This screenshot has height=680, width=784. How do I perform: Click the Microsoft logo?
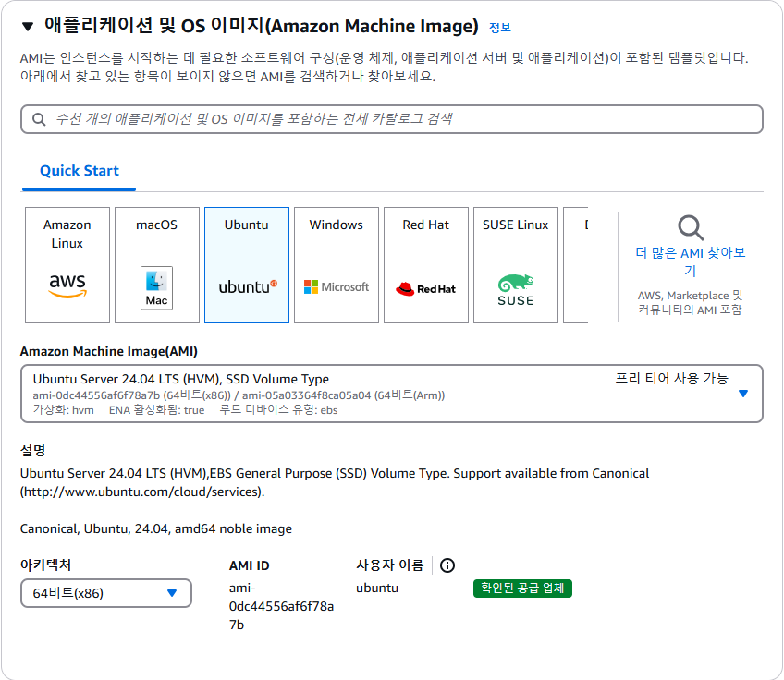pyautogui.click(x=337, y=286)
